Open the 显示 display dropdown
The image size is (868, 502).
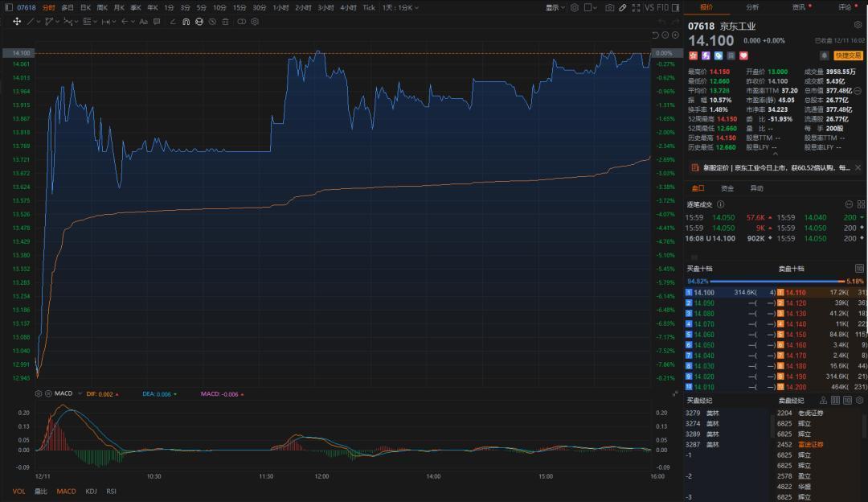point(555,7)
